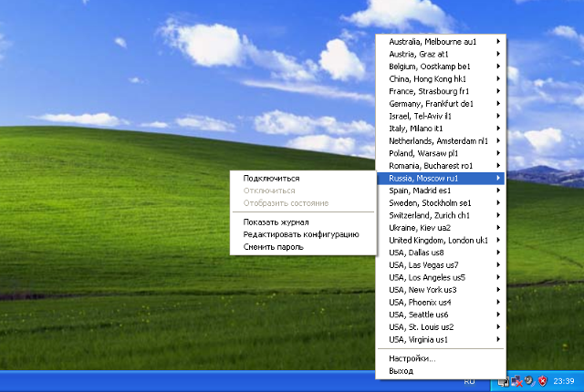Viewport: 584px width, 392px height.
Task: Click the 23:39 taskbar clock
Action: (564, 381)
